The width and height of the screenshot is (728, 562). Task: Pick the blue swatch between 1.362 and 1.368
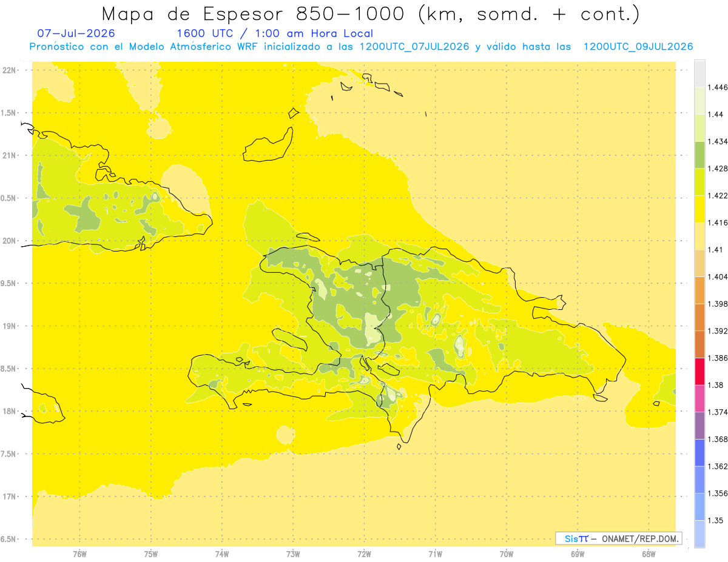click(x=699, y=452)
